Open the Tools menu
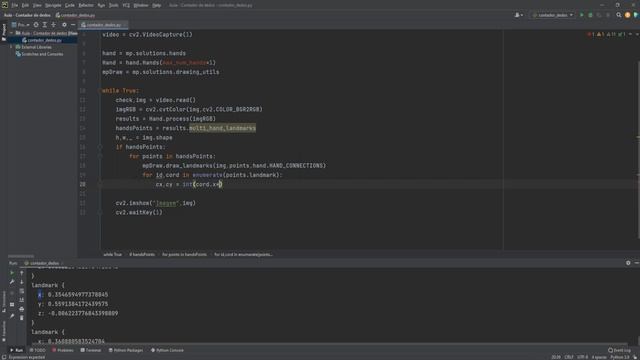The height and width of the screenshot is (360, 640). click(113, 5)
